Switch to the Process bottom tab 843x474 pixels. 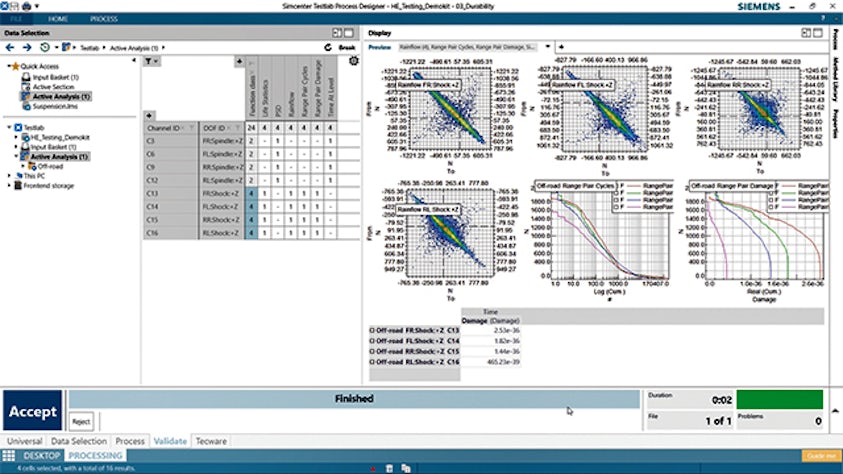(130, 441)
